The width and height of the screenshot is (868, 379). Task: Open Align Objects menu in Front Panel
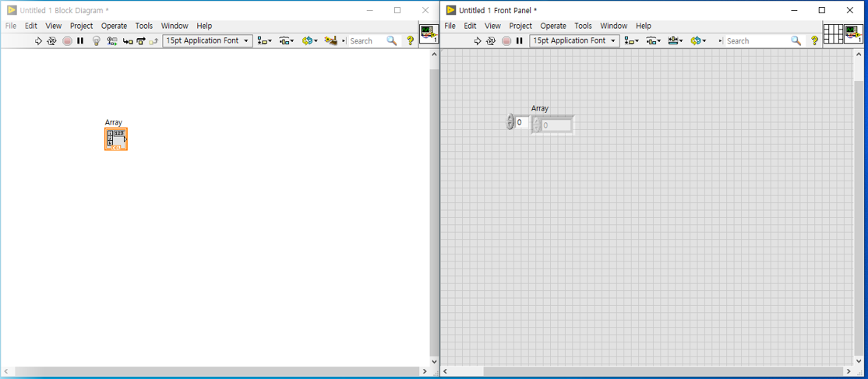coord(632,41)
